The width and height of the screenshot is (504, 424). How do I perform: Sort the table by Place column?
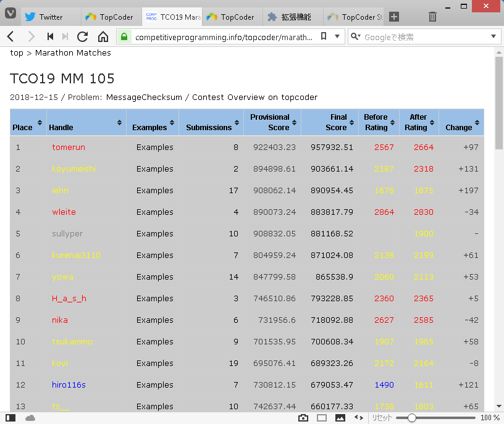[28, 122]
